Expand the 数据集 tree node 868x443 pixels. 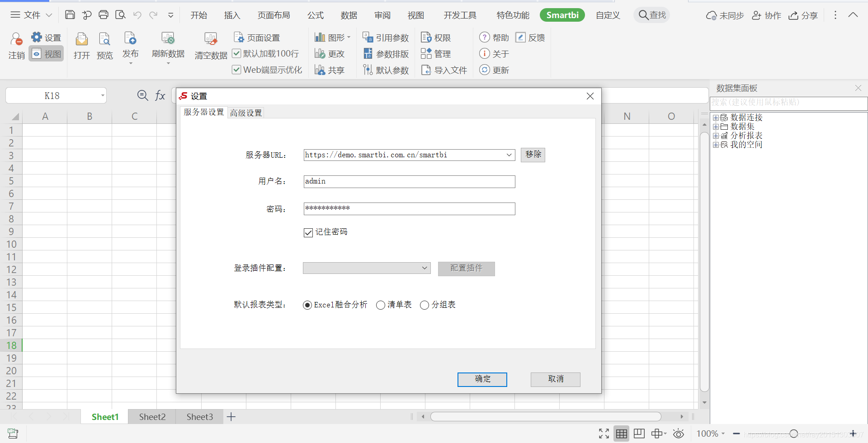pyautogui.click(x=716, y=127)
